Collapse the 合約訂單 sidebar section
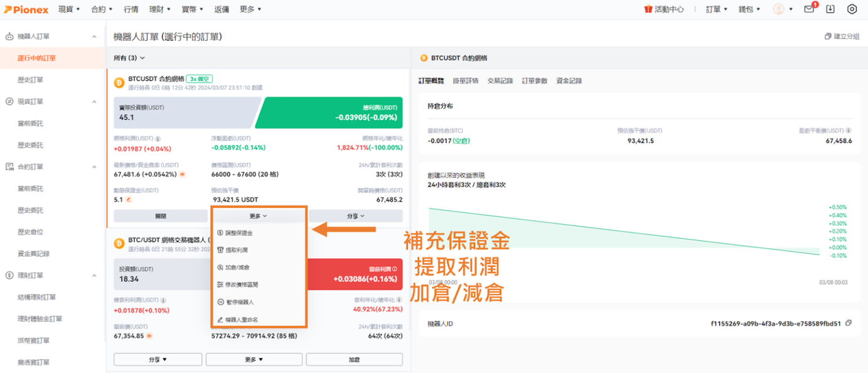 click(94, 167)
